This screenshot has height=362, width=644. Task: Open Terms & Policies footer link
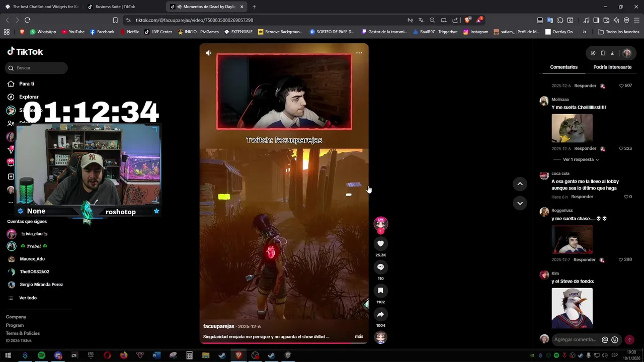pos(23,333)
